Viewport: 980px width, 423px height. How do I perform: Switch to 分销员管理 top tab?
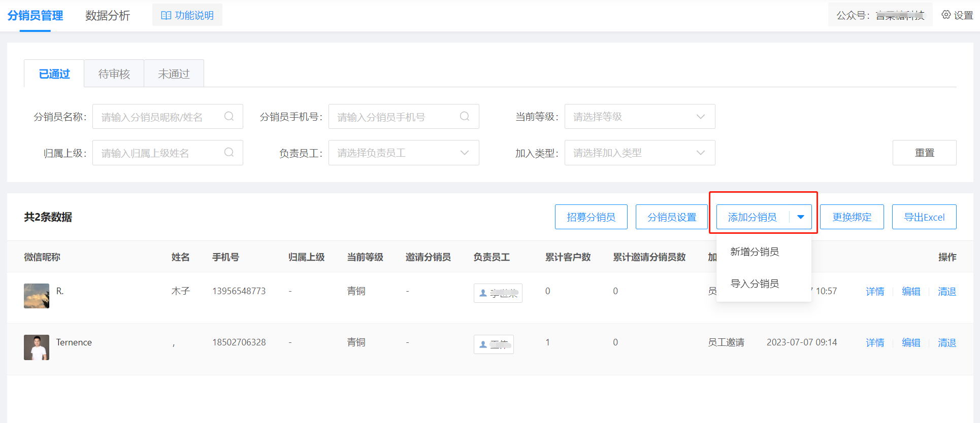coord(35,16)
